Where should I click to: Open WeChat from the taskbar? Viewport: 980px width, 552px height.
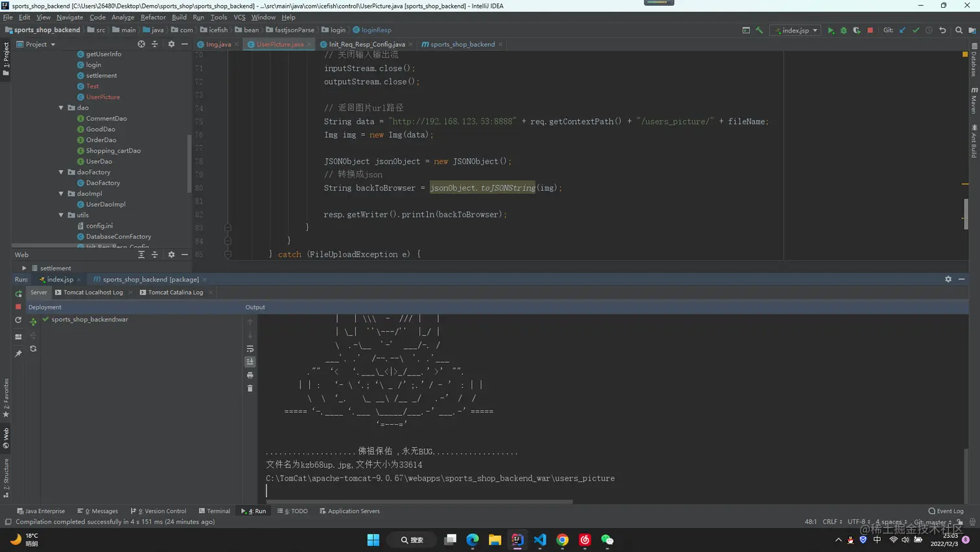pos(607,540)
